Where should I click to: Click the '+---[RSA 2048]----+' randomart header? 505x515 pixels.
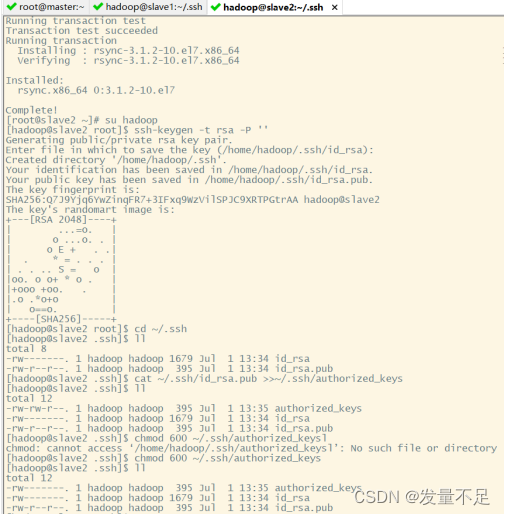(x=61, y=220)
